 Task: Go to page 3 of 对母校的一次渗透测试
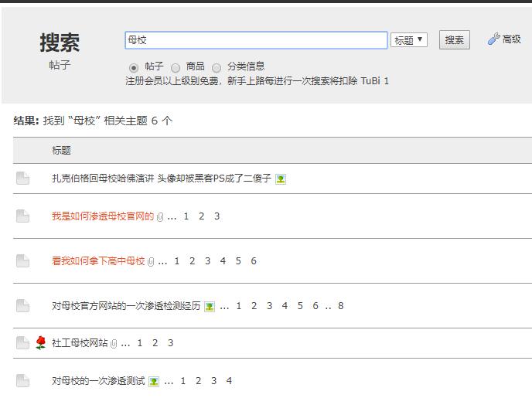(213, 381)
